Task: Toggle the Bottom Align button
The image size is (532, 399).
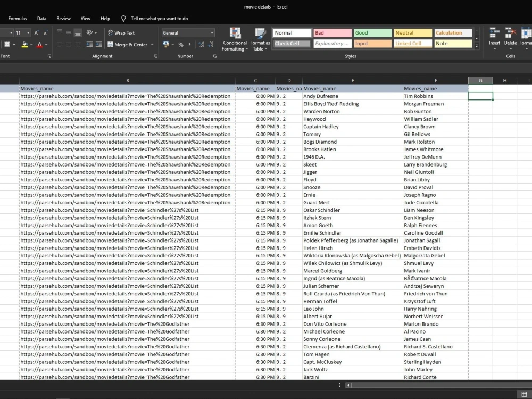Action: pyautogui.click(x=78, y=33)
